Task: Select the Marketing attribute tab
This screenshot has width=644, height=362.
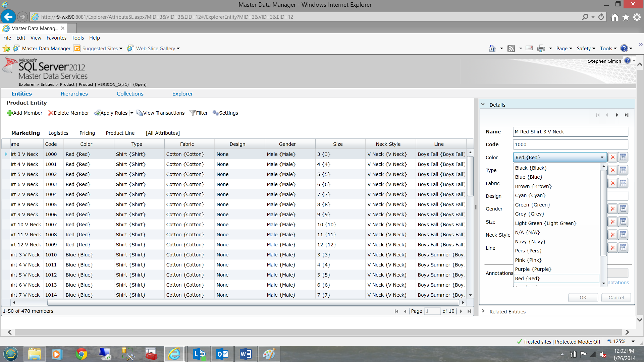Action: (25, 133)
